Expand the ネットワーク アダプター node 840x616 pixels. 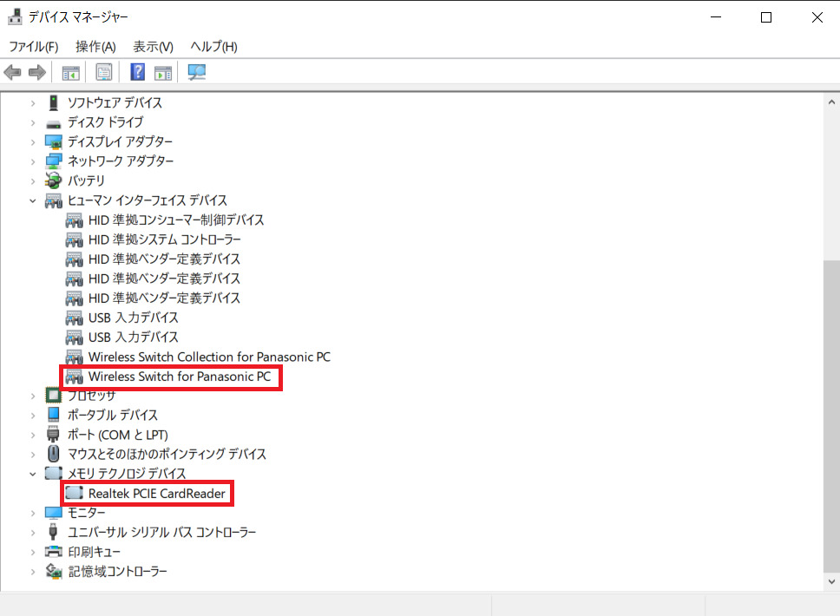[x=33, y=161]
